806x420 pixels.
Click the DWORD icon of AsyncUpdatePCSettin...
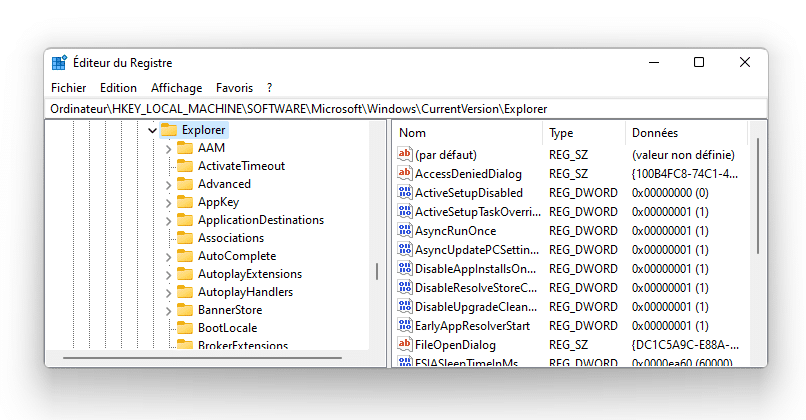pyautogui.click(x=405, y=249)
